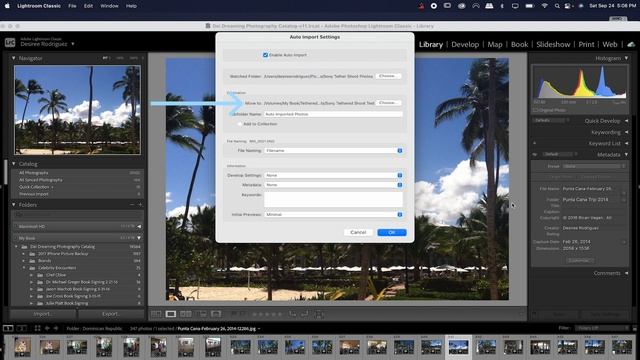This screenshot has height=360, width=640.
Task: Switch to Web module
Action: pyautogui.click(x=610, y=44)
